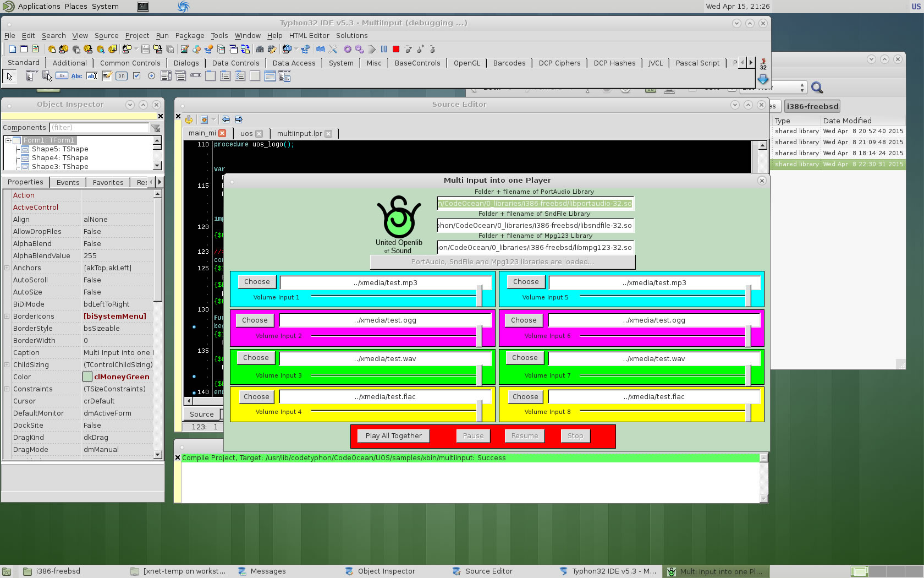Pick the TToggleBox 'on' component icon

click(122, 76)
